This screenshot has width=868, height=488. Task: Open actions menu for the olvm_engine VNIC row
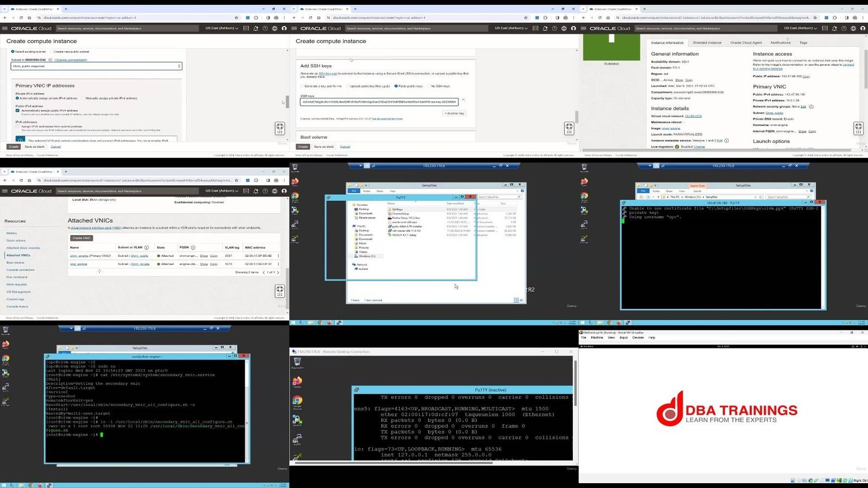[x=278, y=256]
